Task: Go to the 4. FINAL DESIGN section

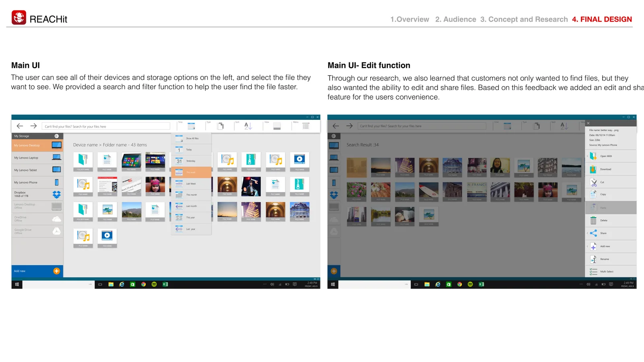Action: (x=602, y=19)
